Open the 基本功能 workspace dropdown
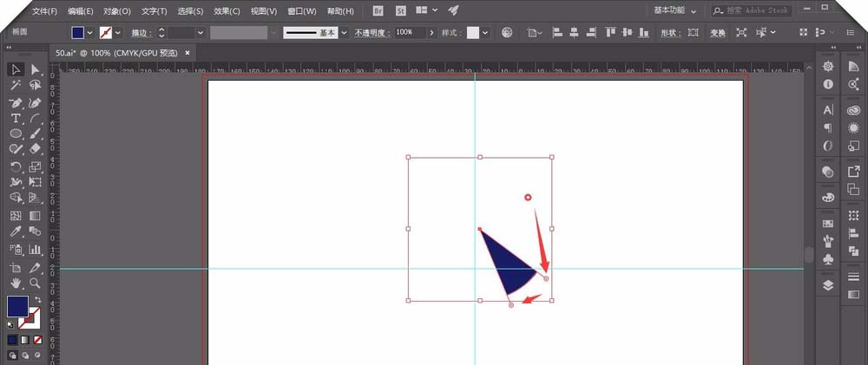The width and height of the screenshot is (868, 365). (x=674, y=10)
